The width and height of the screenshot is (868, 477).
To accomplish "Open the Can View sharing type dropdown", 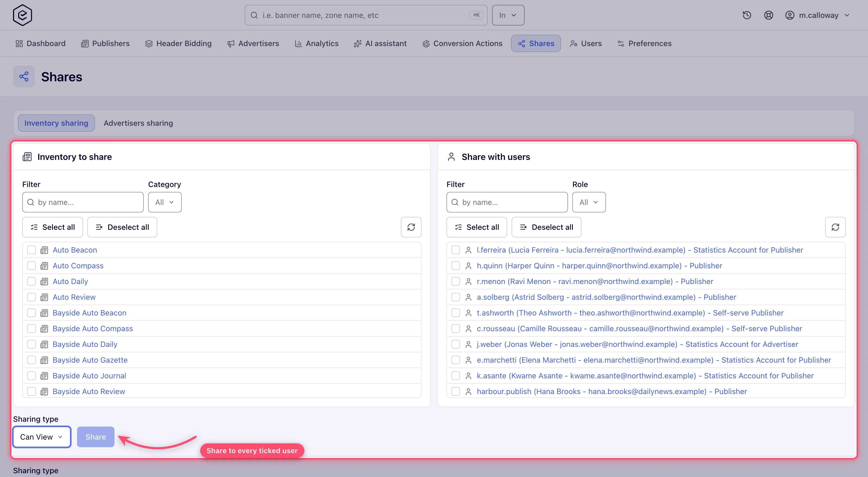I will click(42, 437).
